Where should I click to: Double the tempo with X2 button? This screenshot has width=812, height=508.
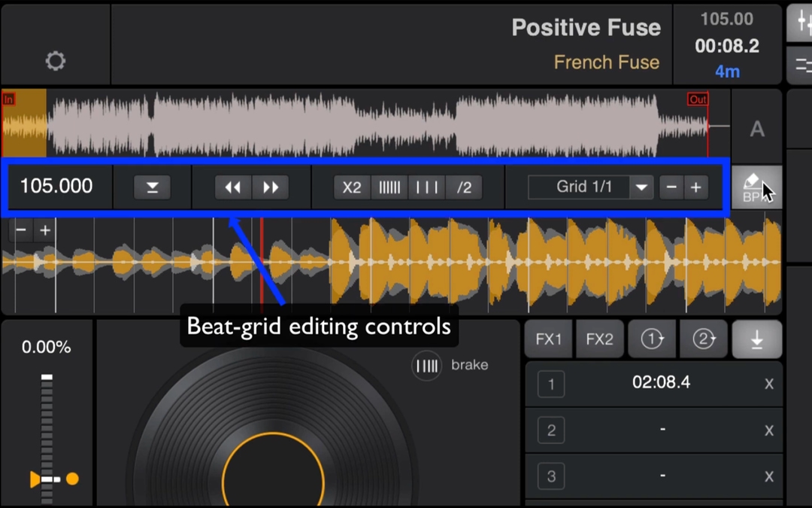point(351,187)
